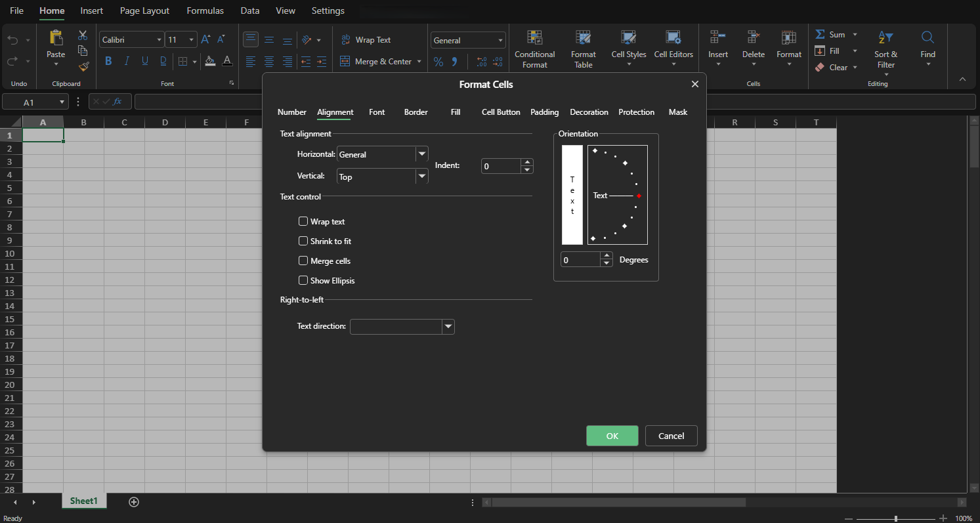980x523 pixels.
Task: Apply percent style number format
Action: 438,62
